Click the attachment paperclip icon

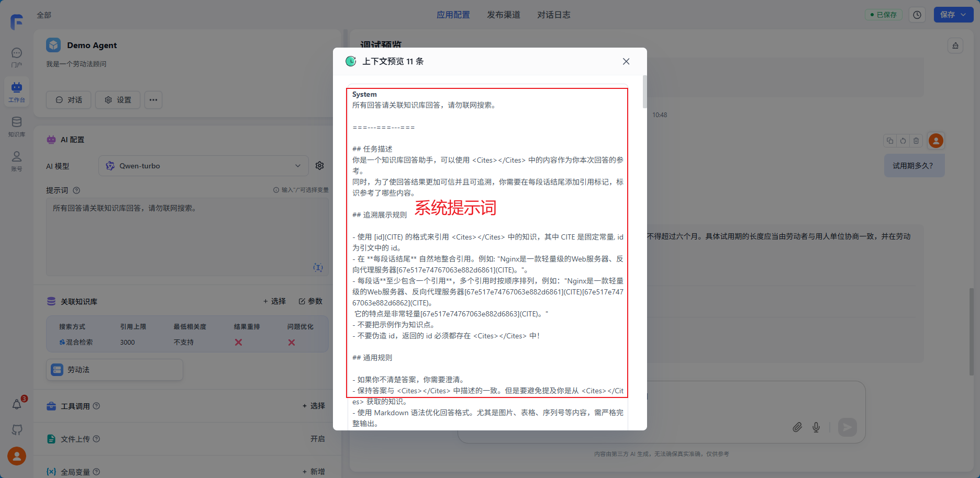[797, 427]
